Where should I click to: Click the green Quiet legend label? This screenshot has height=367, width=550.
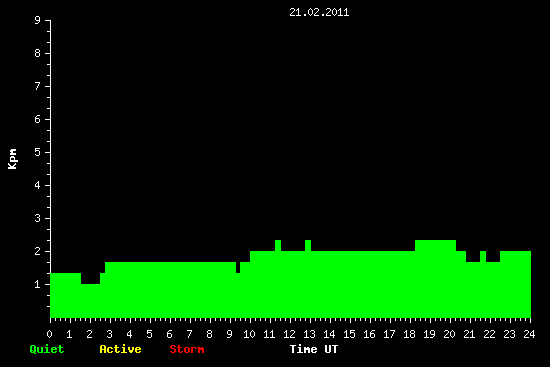[x=47, y=349]
